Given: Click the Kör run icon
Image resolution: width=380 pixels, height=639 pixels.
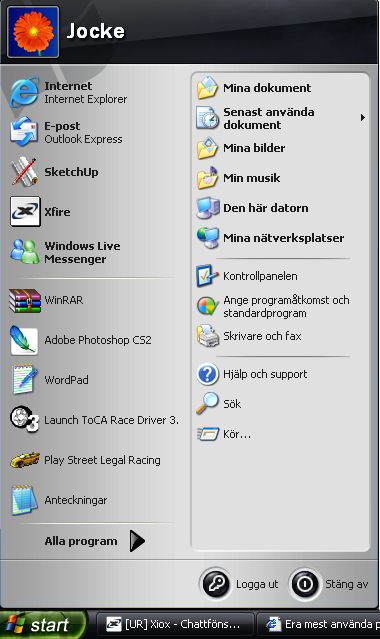Looking at the screenshot, I should 208,434.
